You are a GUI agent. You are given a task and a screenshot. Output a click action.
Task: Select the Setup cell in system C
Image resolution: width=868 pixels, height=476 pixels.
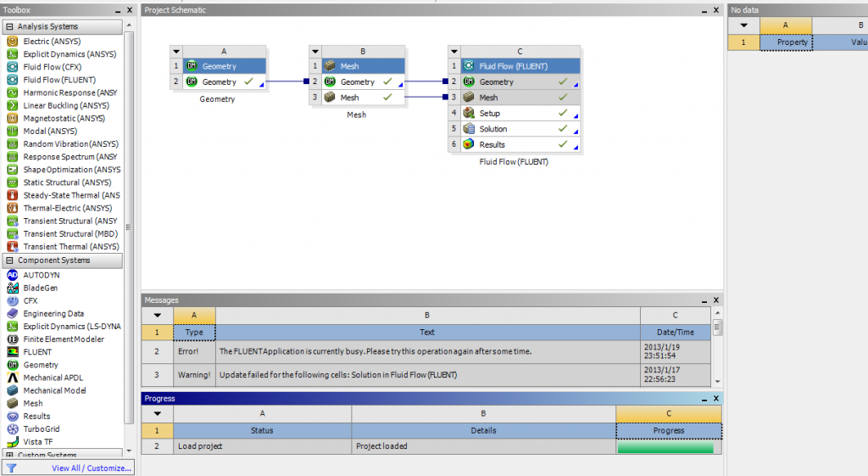(520, 113)
